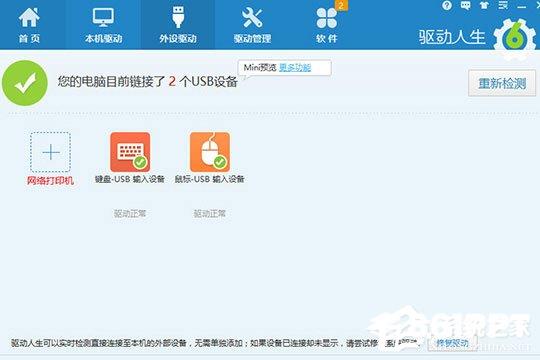Screen dimensions: 540x360
Task: Open the 驱动管理 tab
Action: 252,25
